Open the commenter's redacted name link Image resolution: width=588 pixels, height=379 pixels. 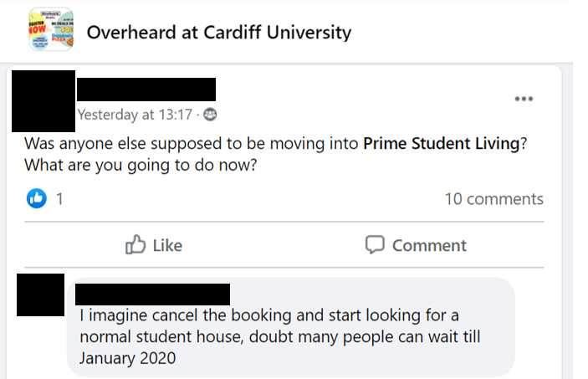coord(152,294)
